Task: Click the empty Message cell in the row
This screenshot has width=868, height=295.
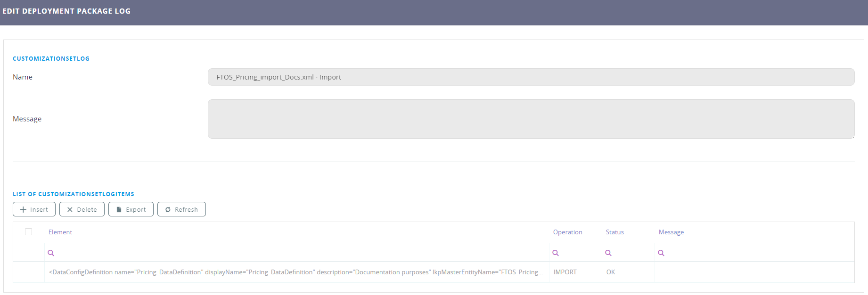Action: (754, 272)
